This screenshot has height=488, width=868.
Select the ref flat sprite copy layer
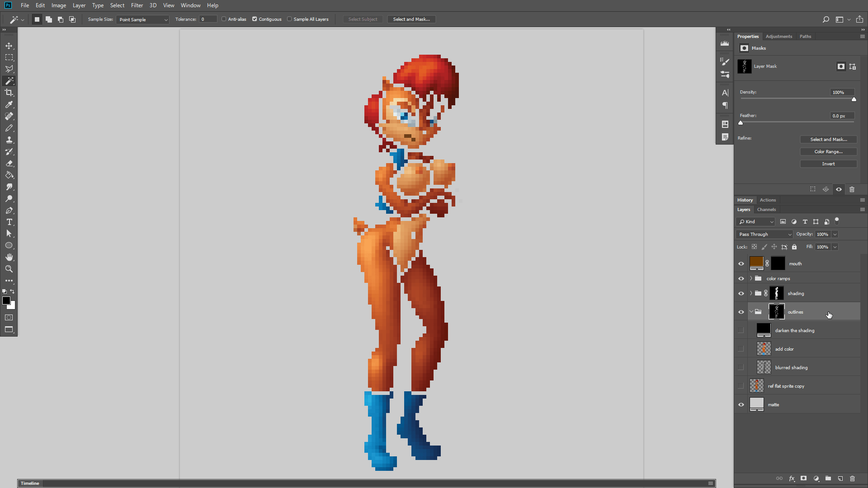(786, 386)
